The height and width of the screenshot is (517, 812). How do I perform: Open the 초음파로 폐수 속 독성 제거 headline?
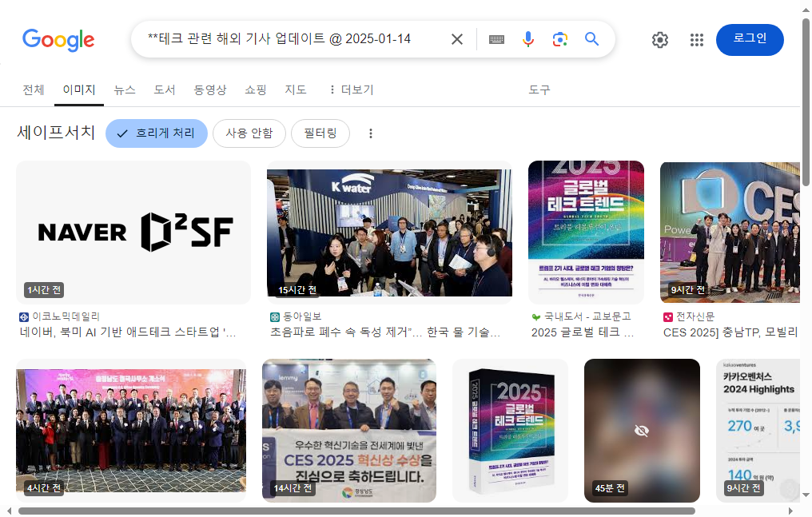coord(385,332)
